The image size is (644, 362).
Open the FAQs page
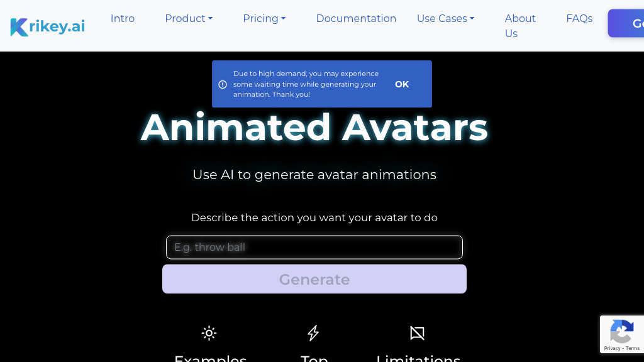tap(579, 19)
